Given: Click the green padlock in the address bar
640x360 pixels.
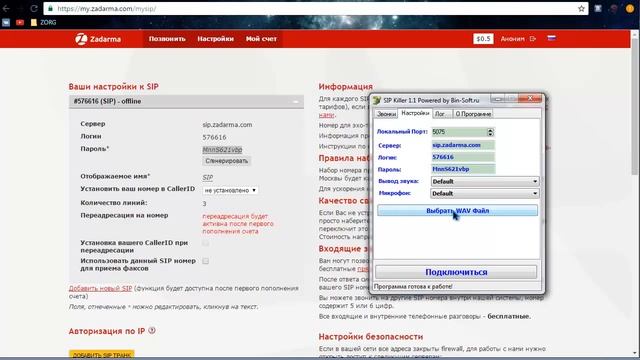Looking at the screenshot, I should [50, 8].
